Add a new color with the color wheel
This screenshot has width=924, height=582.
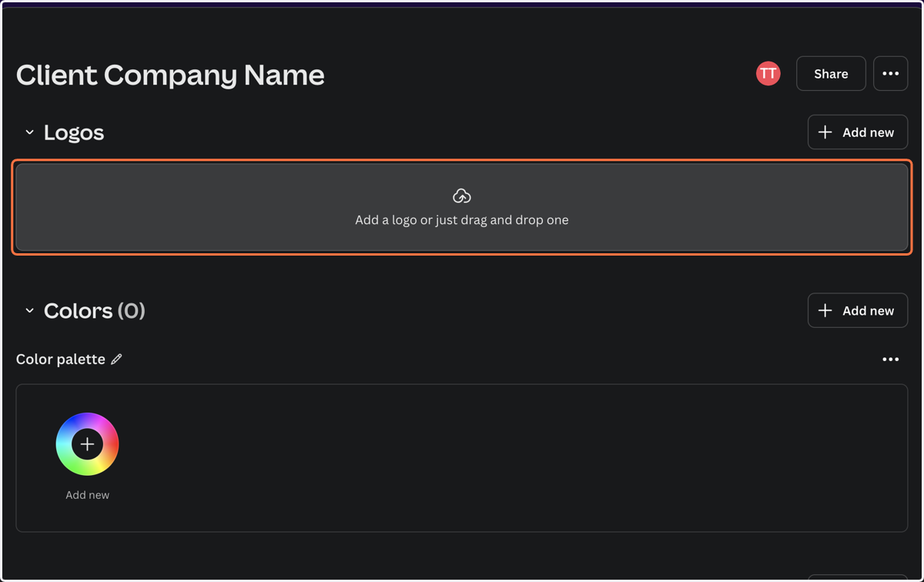(87, 444)
